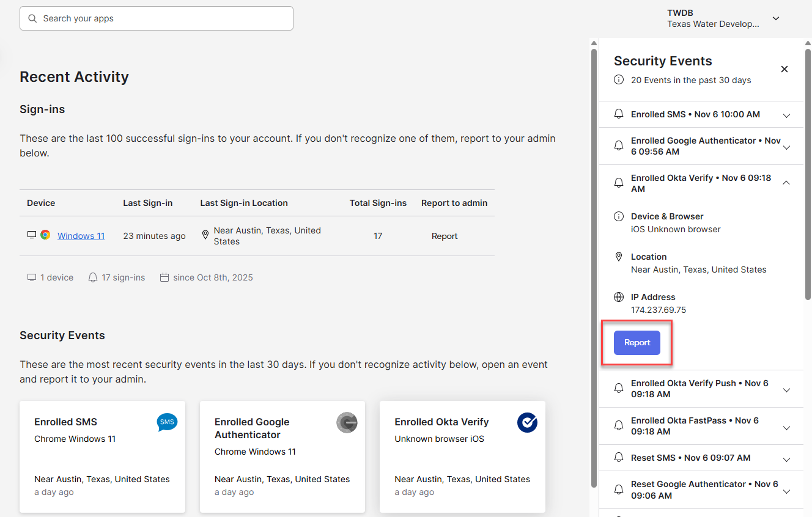Click the info icon beside 20 Events

(x=619, y=80)
